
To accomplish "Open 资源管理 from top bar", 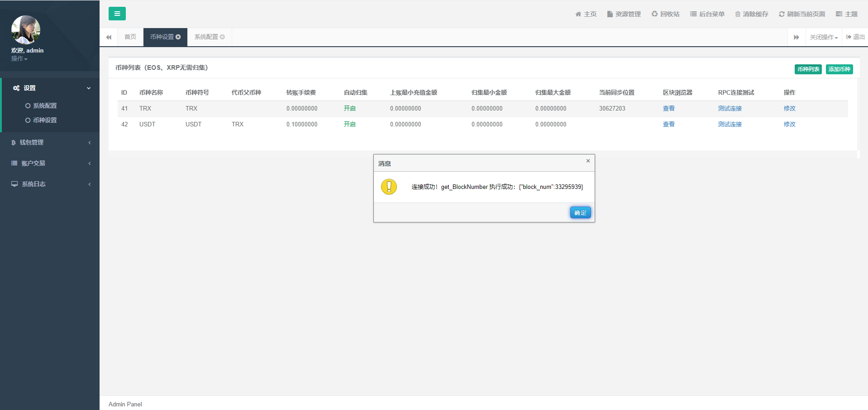I will pyautogui.click(x=624, y=14).
